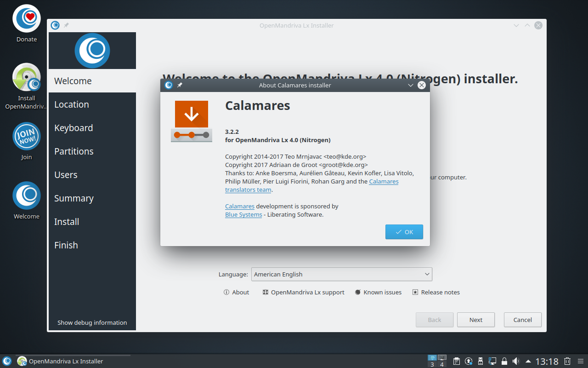Toggle the pin icon on installer window titlebar
The image size is (588, 368).
[x=66, y=25]
